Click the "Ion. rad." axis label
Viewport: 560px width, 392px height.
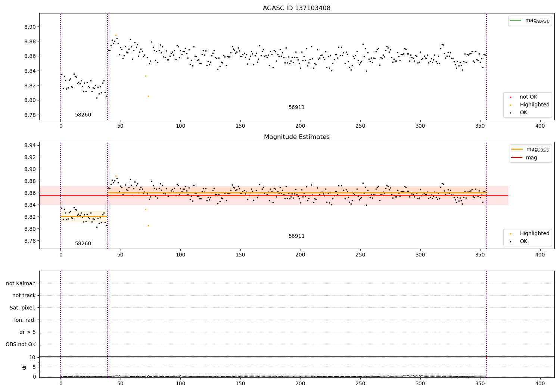click(25, 320)
